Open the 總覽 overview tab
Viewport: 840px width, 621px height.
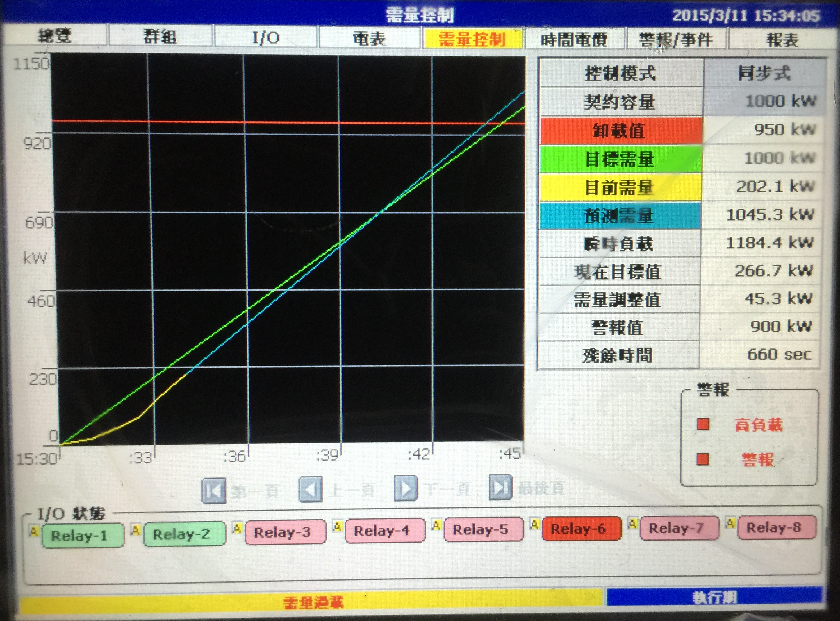click(55, 36)
